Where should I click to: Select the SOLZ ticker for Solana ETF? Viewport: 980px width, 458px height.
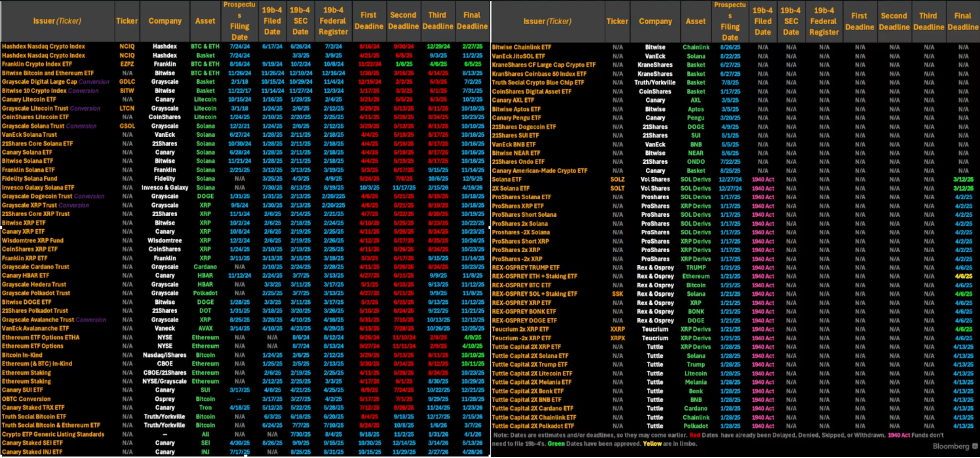617,179
